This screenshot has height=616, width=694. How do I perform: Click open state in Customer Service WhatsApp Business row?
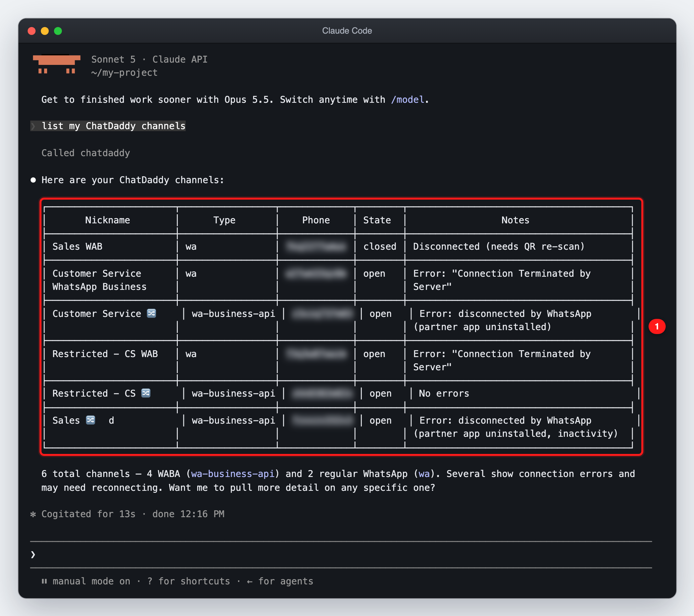tap(374, 273)
